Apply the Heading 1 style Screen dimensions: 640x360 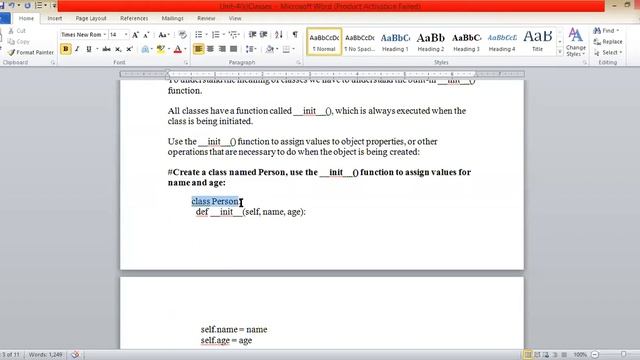click(x=395, y=42)
